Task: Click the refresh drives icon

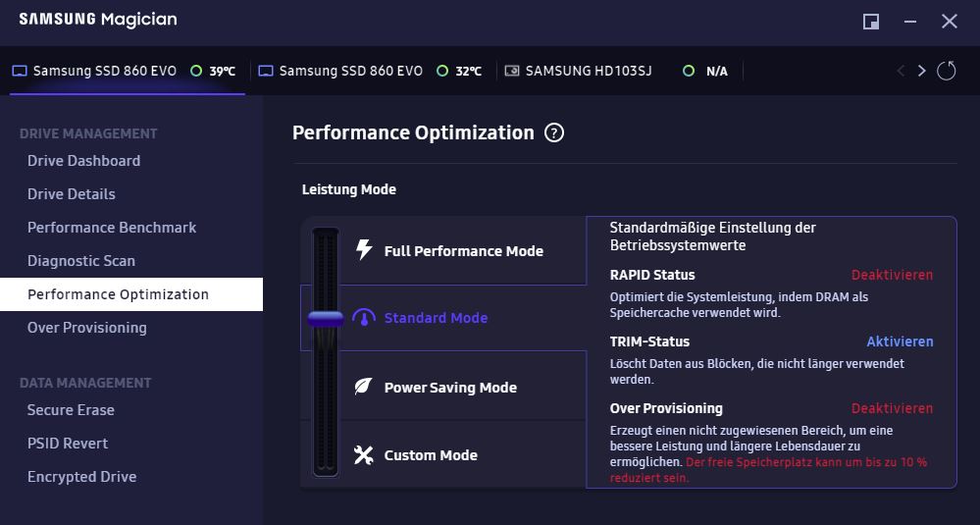Action: (x=947, y=71)
